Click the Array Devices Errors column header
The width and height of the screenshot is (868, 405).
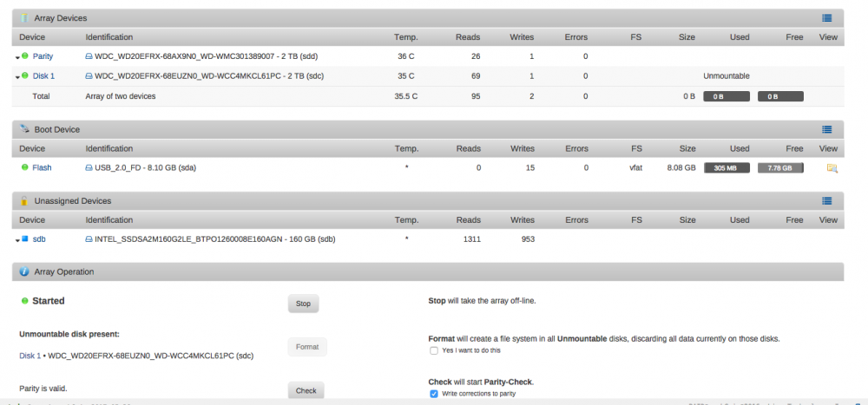tap(576, 37)
